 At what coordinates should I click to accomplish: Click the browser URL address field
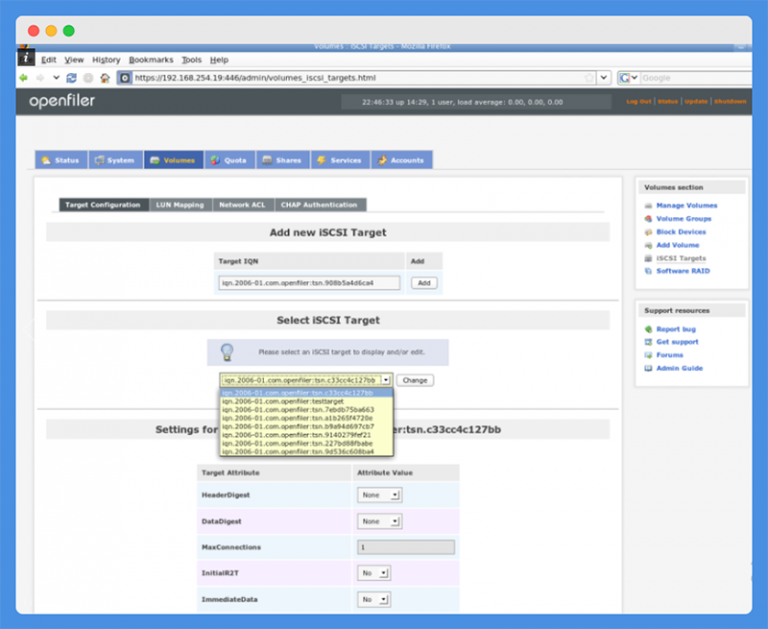tap(358, 78)
